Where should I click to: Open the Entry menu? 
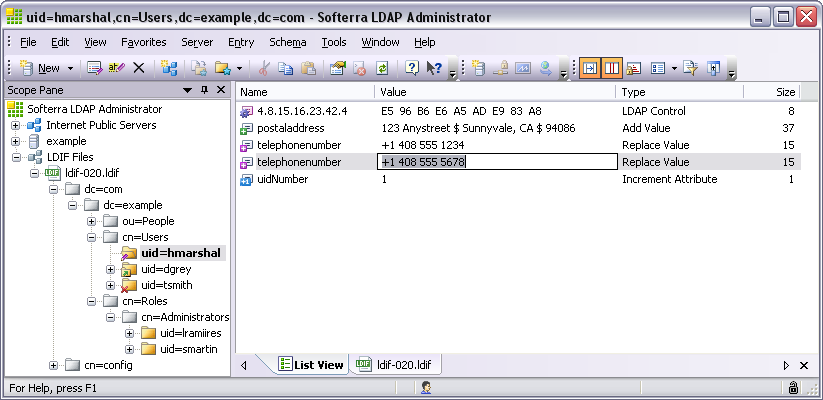[x=241, y=42]
